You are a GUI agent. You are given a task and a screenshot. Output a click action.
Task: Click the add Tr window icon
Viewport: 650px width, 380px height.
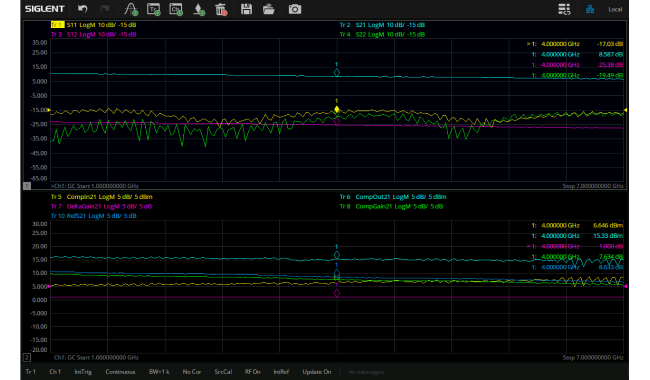pyautogui.click(x=153, y=9)
